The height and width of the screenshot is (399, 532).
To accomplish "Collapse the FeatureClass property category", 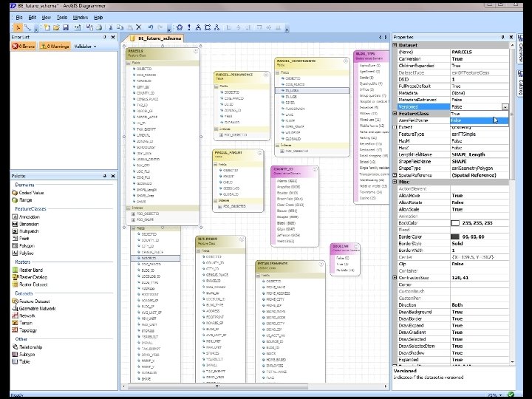I will click(x=395, y=113).
